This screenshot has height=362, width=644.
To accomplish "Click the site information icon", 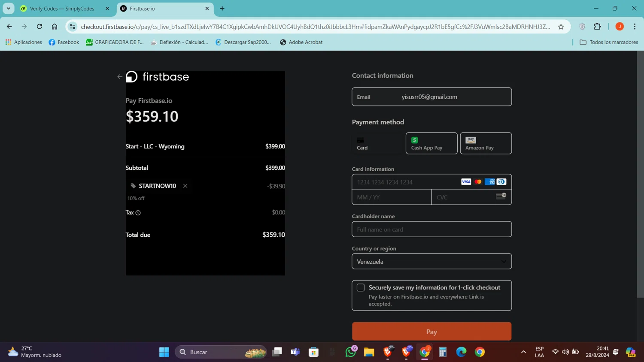I will pos(73,27).
